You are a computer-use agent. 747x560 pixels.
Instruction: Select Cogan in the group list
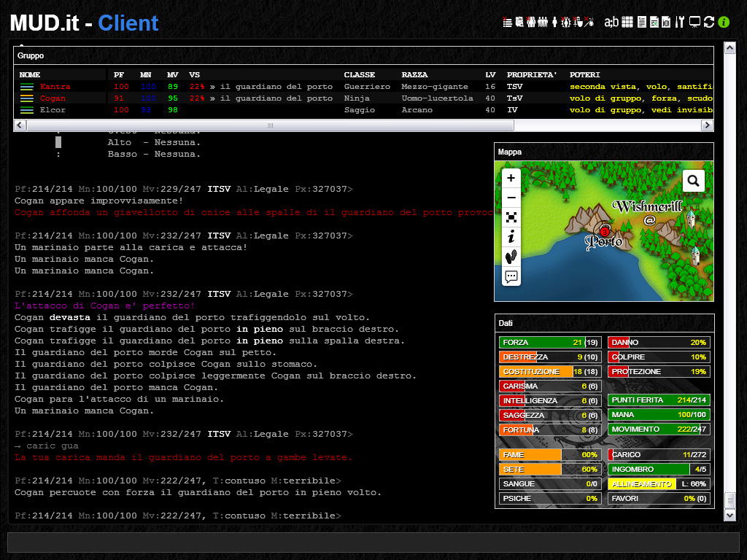click(53, 98)
